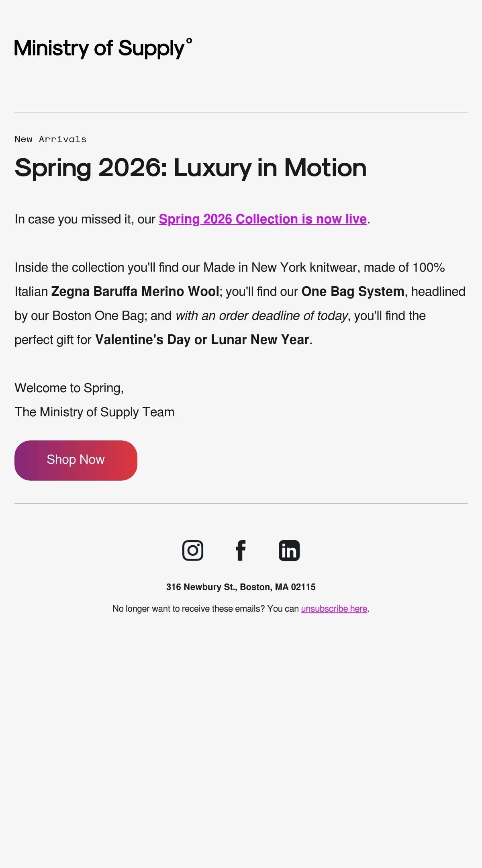Click the Valentine's Day or Lunar New Year text
This screenshot has width=482, height=868.
coord(202,340)
